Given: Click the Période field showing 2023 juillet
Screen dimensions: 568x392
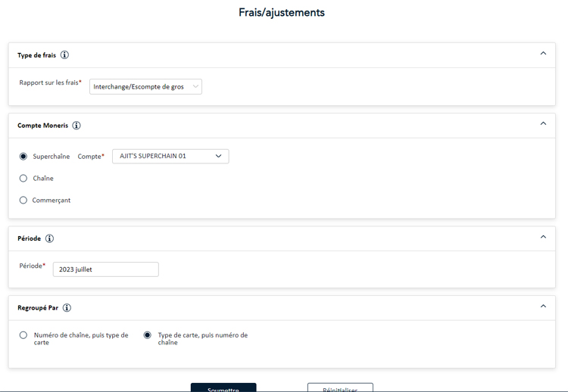Looking at the screenshot, I should coord(105,269).
